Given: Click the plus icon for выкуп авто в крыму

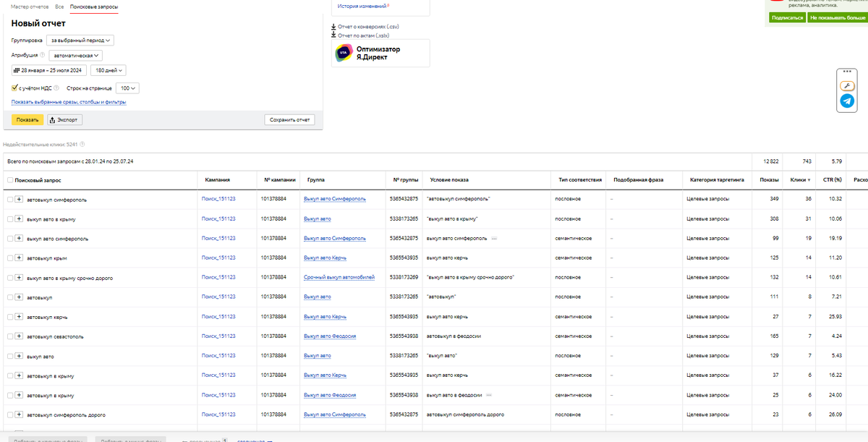Looking at the screenshot, I should 20,218.
